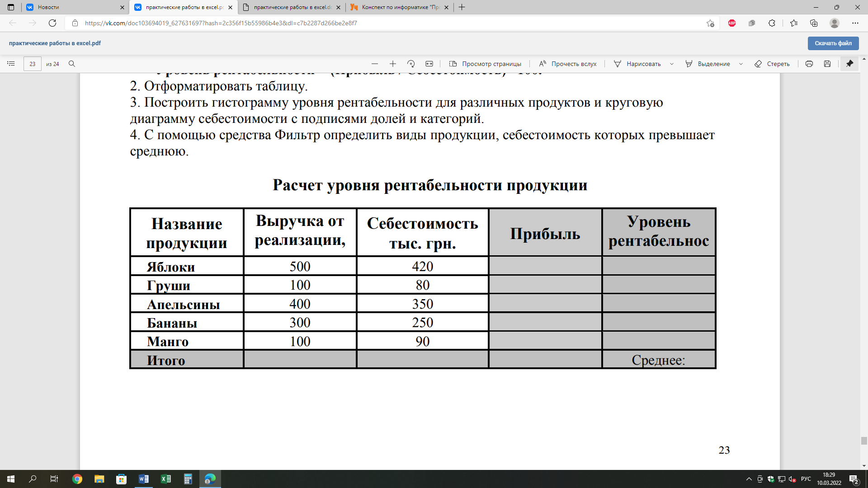Launch Google Chrome from the taskbar

coord(77,479)
